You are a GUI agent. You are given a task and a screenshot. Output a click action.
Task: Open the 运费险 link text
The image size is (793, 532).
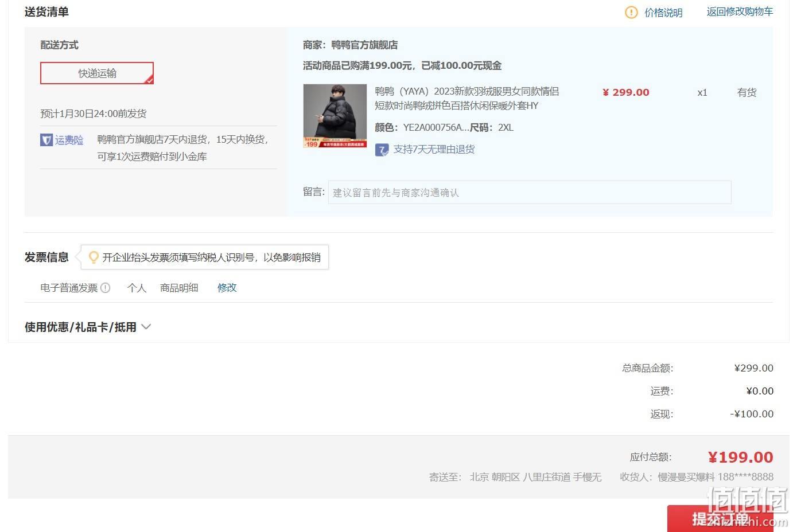click(69, 140)
